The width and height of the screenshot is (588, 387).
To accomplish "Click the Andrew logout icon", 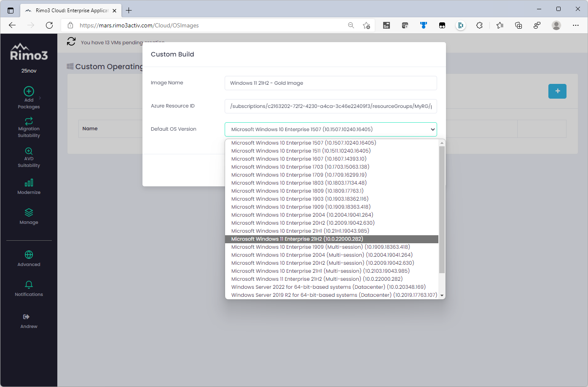I will click(x=26, y=317).
